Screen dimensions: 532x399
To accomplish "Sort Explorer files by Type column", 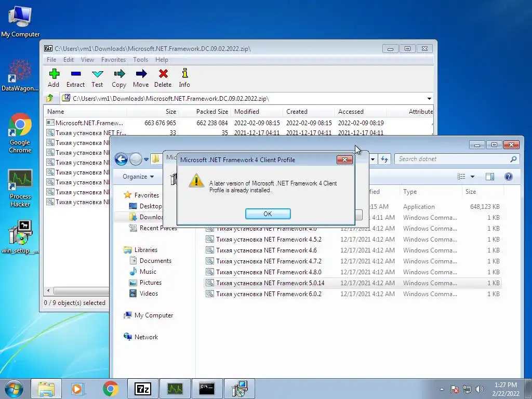I will [431, 192].
